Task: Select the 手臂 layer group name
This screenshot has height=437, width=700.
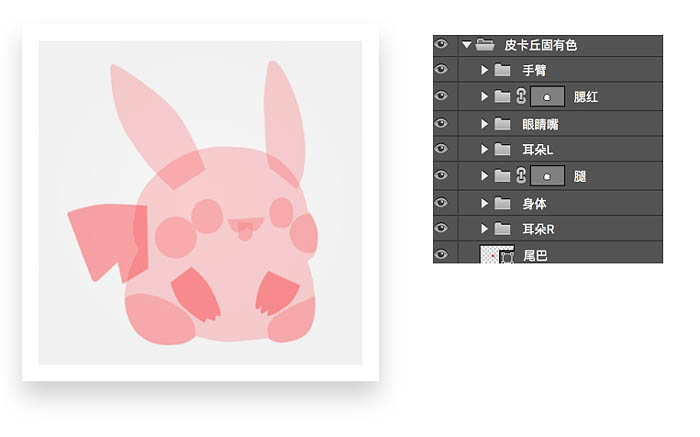Action: pyautogui.click(x=534, y=71)
